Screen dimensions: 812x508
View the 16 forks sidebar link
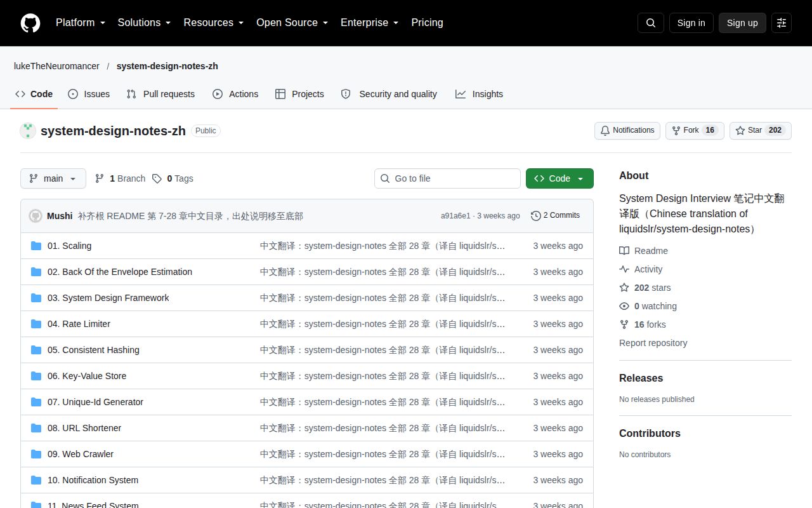[x=643, y=324]
